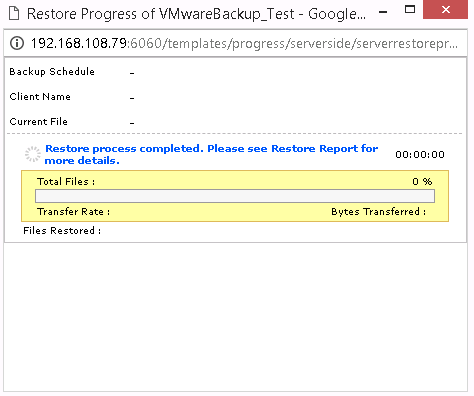Click the Restore process completed message
Viewport: 474px width, 396px height.
[211, 155]
